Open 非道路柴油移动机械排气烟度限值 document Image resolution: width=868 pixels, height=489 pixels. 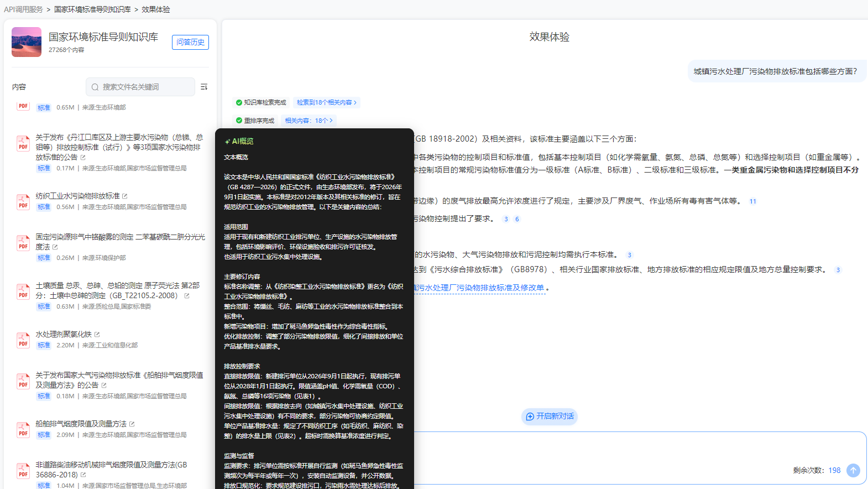click(x=112, y=470)
